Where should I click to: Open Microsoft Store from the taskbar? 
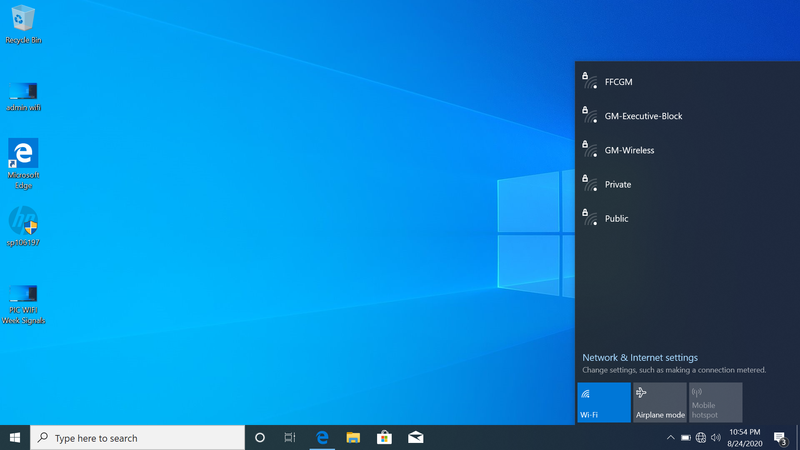pyautogui.click(x=384, y=438)
